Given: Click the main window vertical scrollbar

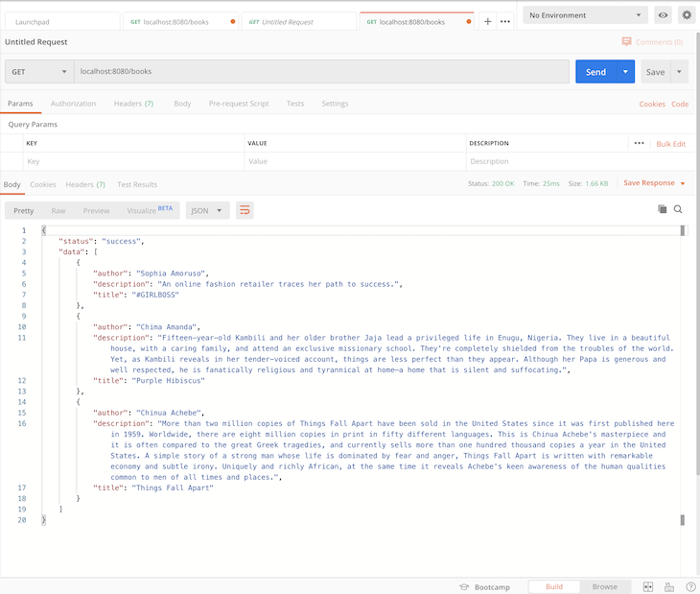Looking at the screenshot, I should (698, 252).
